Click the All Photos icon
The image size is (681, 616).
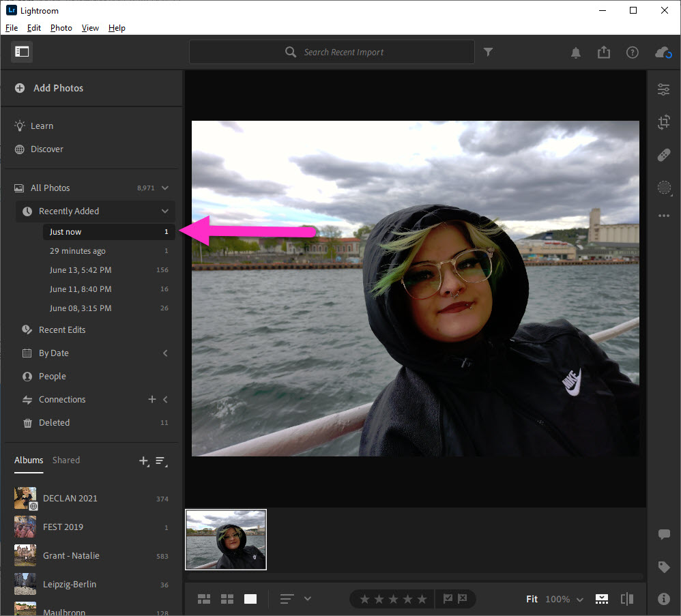point(19,188)
